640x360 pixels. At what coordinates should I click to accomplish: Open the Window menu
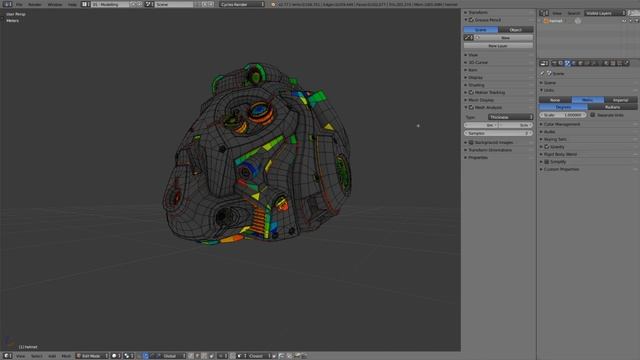click(x=55, y=4)
